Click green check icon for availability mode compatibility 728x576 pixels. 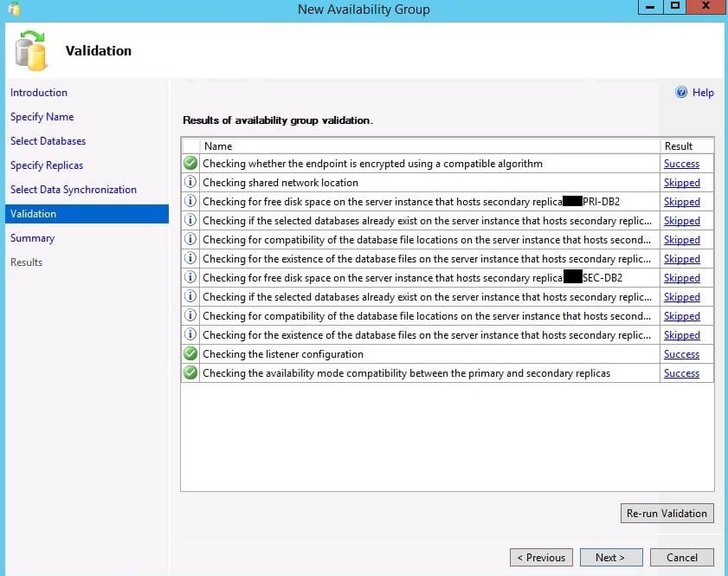click(x=190, y=373)
